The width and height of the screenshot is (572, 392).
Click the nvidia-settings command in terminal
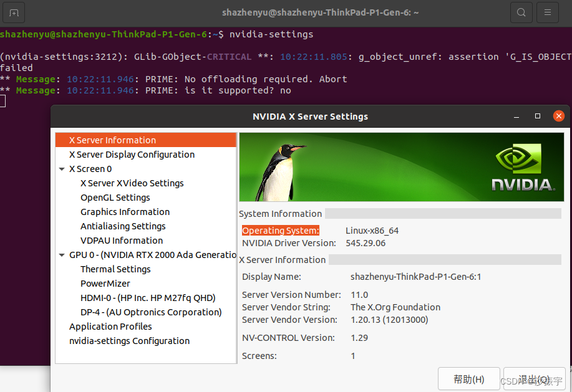pos(271,34)
